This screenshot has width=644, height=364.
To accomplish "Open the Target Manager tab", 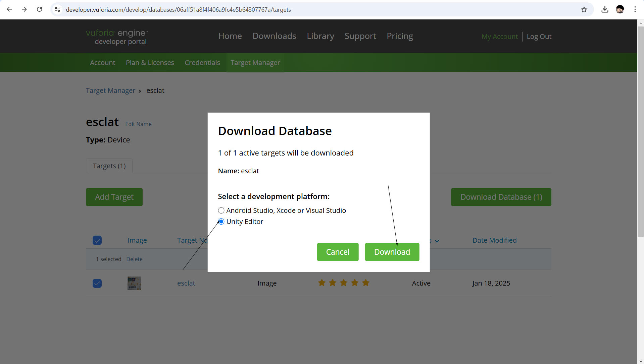I will click(255, 63).
